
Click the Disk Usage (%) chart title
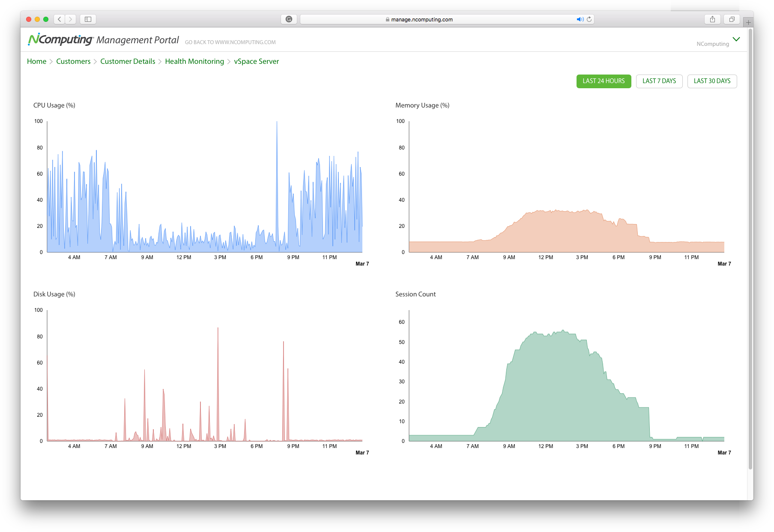click(x=54, y=294)
